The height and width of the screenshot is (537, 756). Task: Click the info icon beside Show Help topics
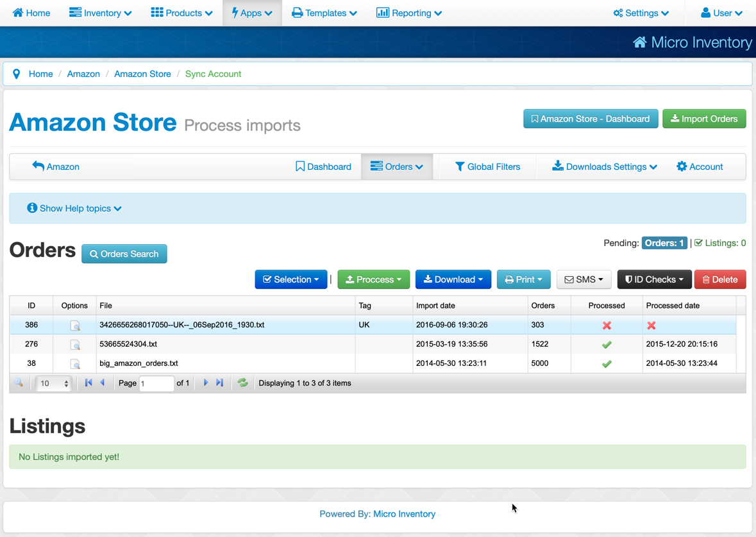[32, 208]
